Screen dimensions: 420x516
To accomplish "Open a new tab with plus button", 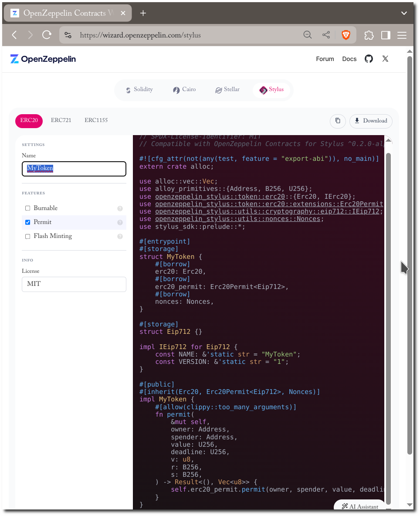I will (x=143, y=13).
